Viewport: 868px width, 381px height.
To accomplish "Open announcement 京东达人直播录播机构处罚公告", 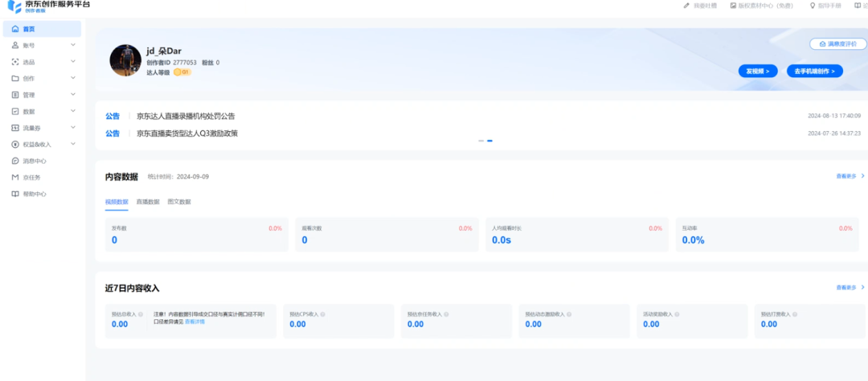I will point(186,117).
